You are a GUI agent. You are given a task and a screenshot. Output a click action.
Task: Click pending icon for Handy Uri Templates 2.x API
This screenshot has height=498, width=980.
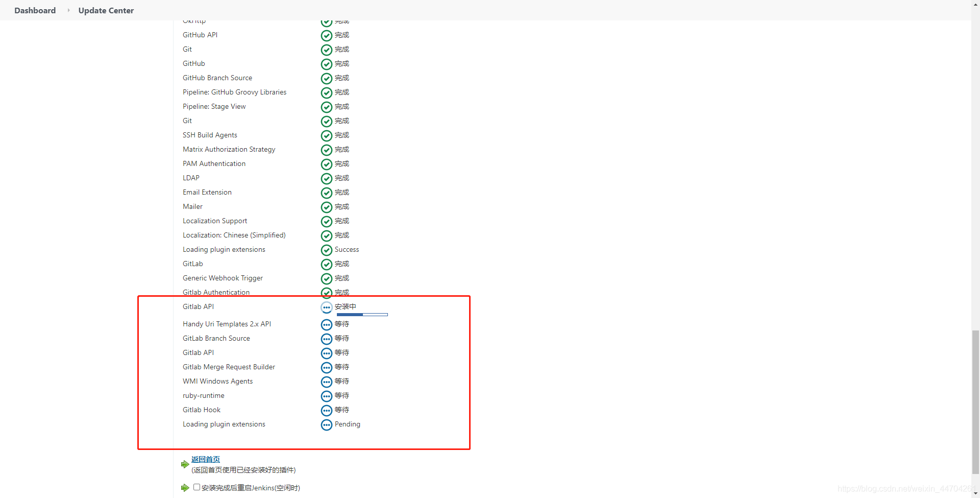click(x=327, y=325)
